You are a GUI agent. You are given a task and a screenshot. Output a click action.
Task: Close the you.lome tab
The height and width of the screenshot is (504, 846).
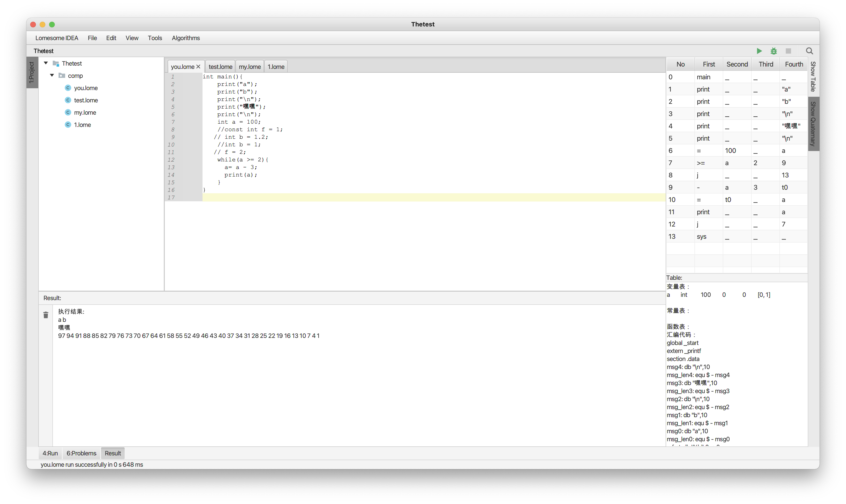pos(199,67)
